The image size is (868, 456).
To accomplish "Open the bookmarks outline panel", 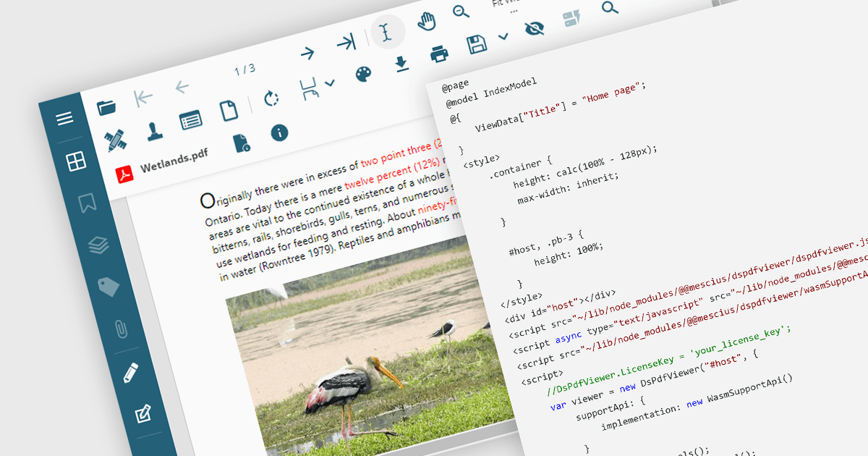I will click(x=88, y=203).
